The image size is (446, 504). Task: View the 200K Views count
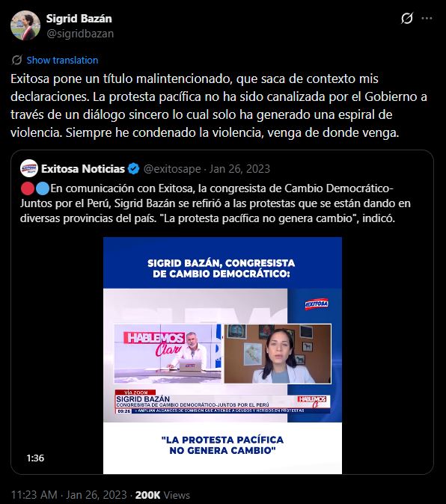pos(162,495)
